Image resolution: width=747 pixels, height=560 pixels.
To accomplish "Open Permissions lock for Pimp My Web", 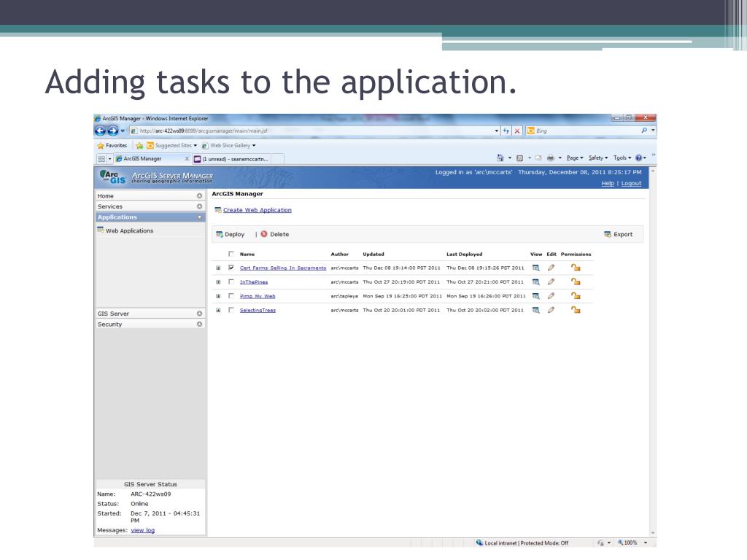I will click(x=576, y=296).
